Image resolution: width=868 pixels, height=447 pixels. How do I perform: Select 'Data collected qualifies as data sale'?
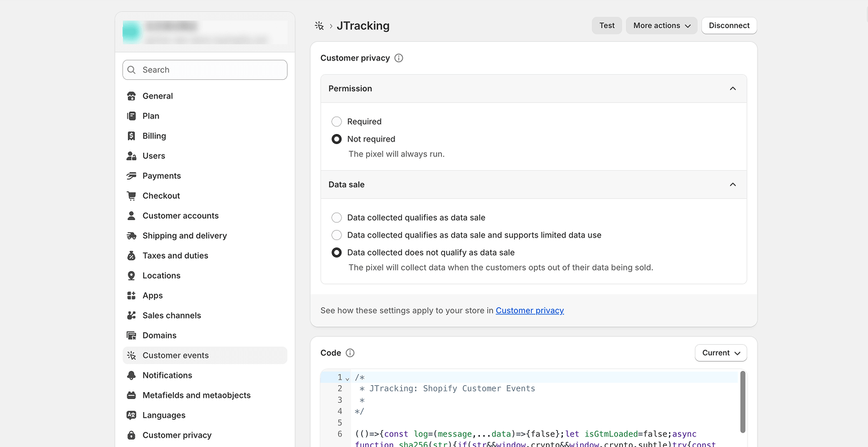(x=337, y=218)
